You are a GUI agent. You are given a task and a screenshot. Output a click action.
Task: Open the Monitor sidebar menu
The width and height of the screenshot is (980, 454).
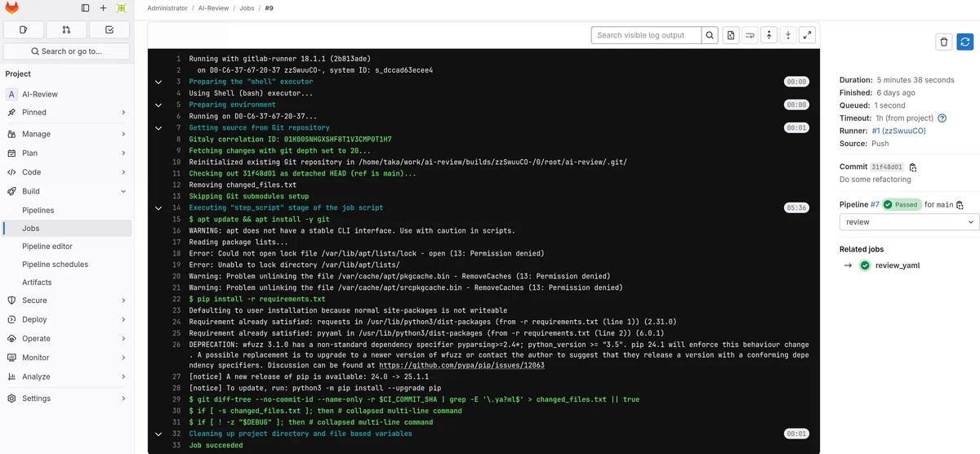tap(67, 358)
